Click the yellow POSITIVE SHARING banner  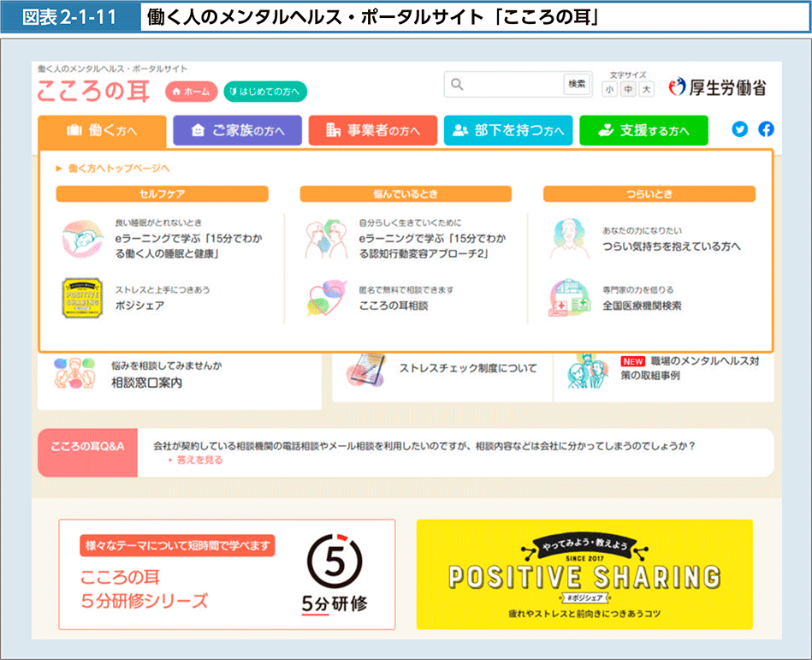(x=584, y=574)
